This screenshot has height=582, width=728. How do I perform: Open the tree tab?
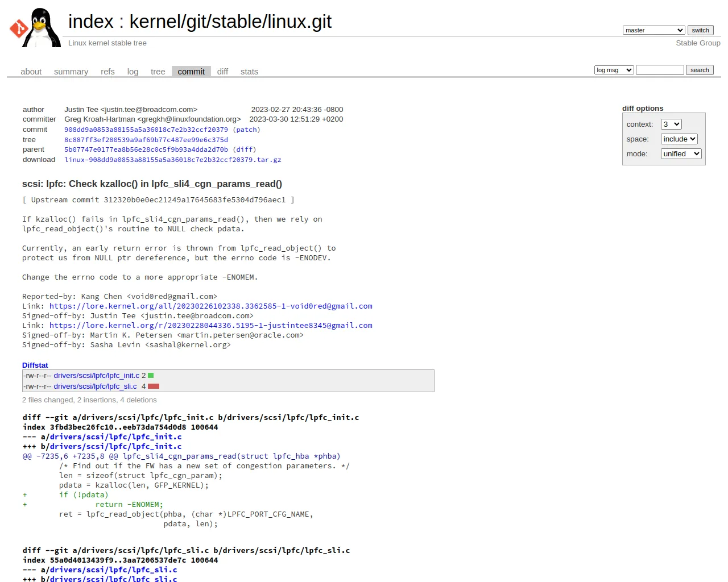(158, 72)
